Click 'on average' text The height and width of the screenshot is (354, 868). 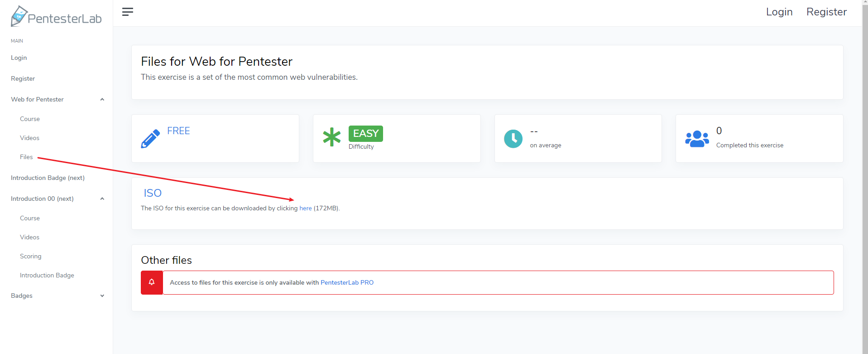coord(546,145)
